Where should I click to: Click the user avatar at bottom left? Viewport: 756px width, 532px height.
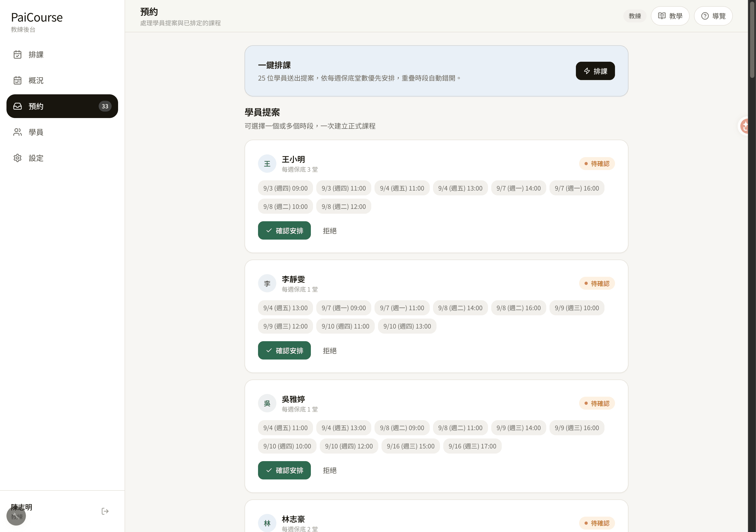pos(16,516)
